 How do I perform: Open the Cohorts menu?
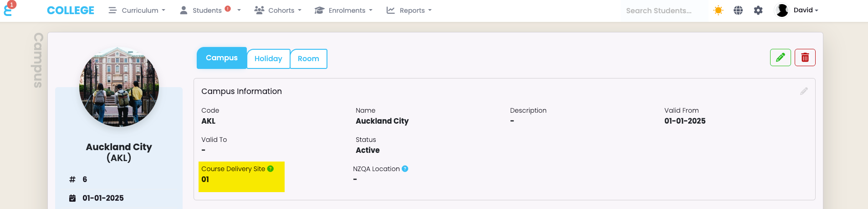click(x=278, y=10)
